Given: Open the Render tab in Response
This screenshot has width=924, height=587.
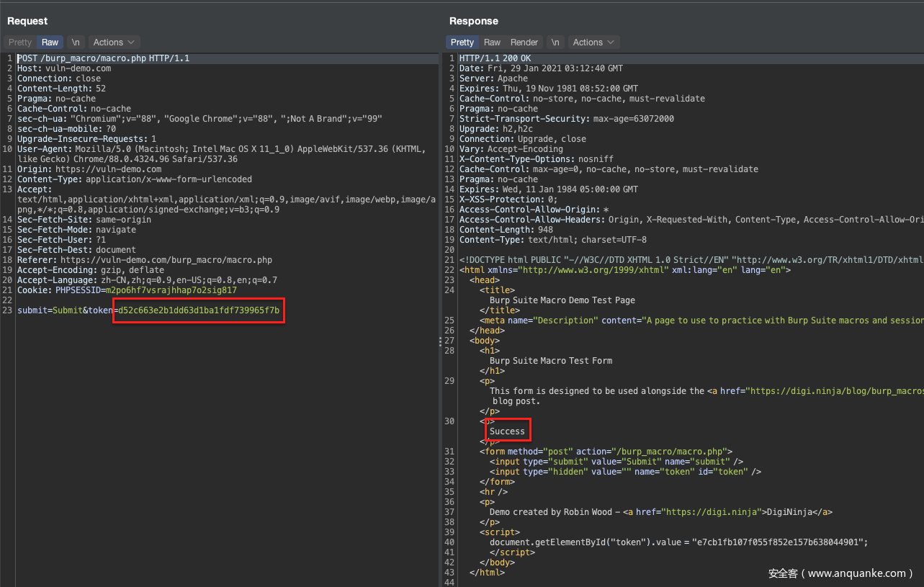Looking at the screenshot, I should [x=524, y=42].
